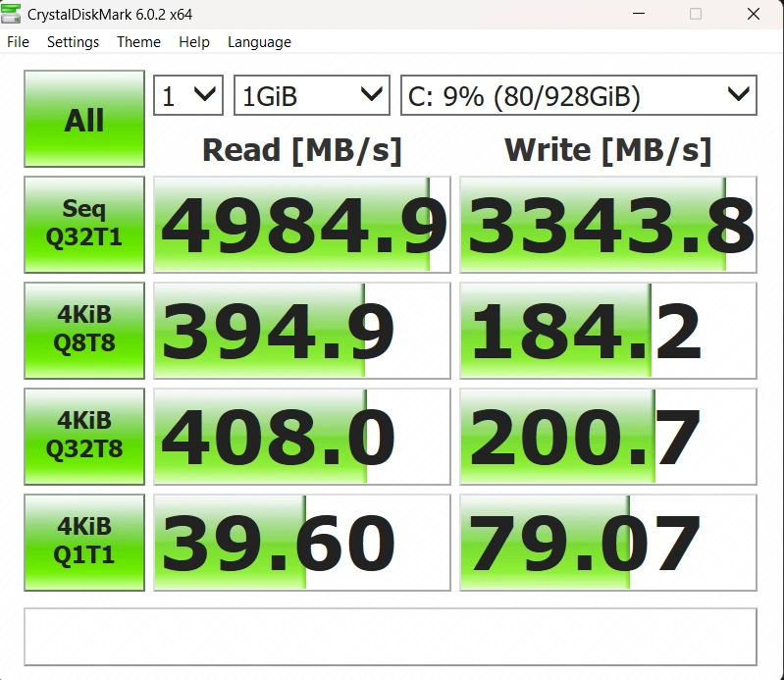This screenshot has height=680, width=784.
Task: Open the Help menu
Action: pyautogui.click(x=194, y=42)
